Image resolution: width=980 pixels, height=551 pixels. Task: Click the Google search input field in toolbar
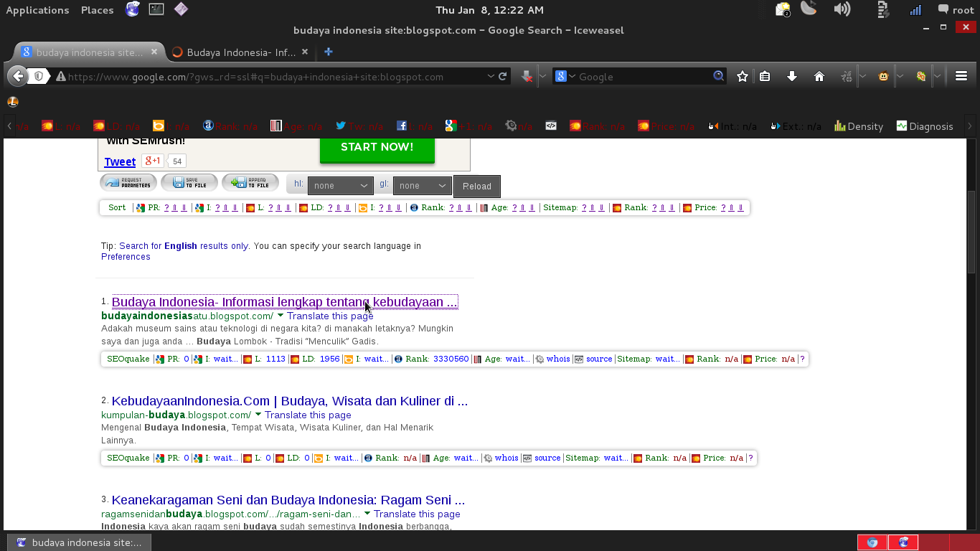644,76
